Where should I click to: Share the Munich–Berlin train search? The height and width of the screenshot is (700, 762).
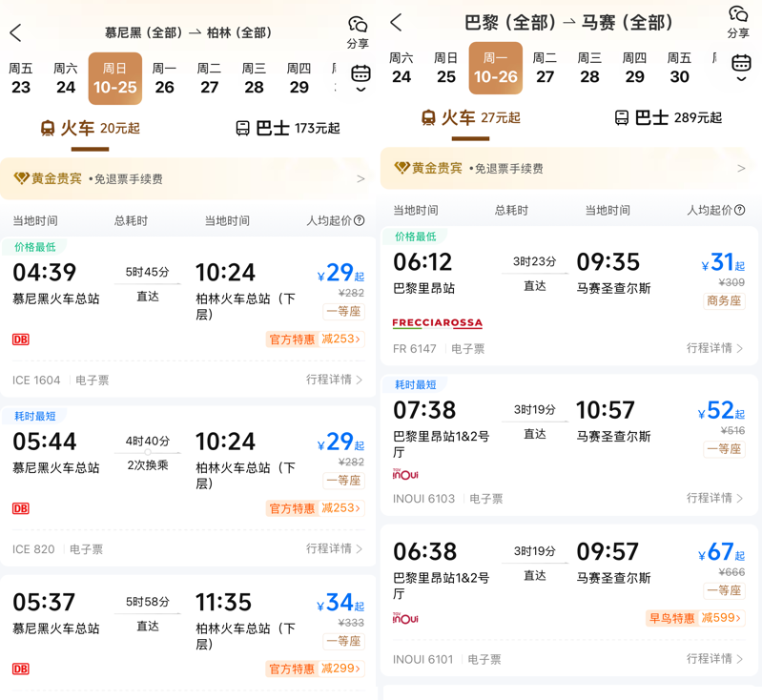point(359,32)
